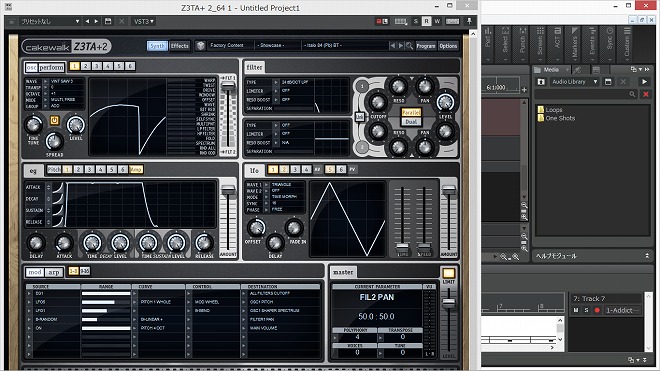Click the next program arrow next to the search icon
The image size is (660, 371).
(401, 45)
